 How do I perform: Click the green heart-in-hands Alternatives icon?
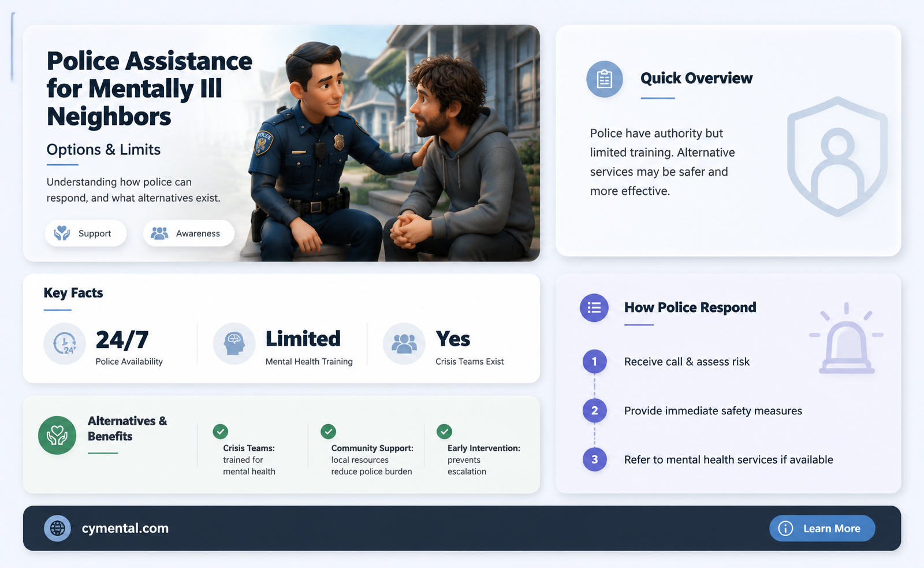tap(57, 435)
